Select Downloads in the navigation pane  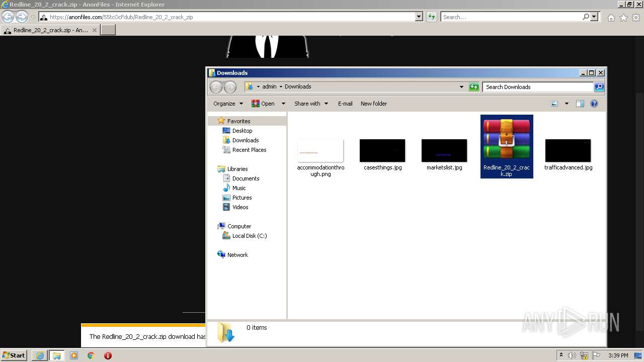pos(246,140)
